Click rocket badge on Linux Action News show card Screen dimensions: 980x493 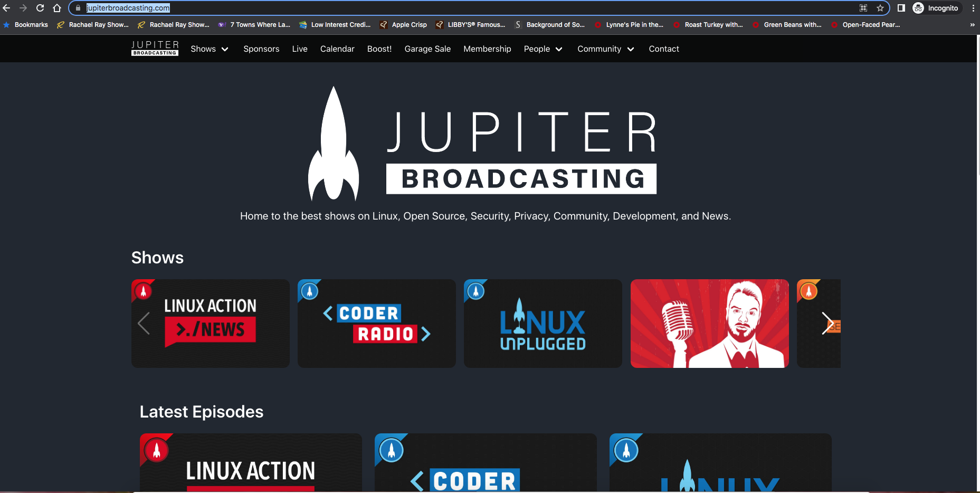[x=143, y=291]
